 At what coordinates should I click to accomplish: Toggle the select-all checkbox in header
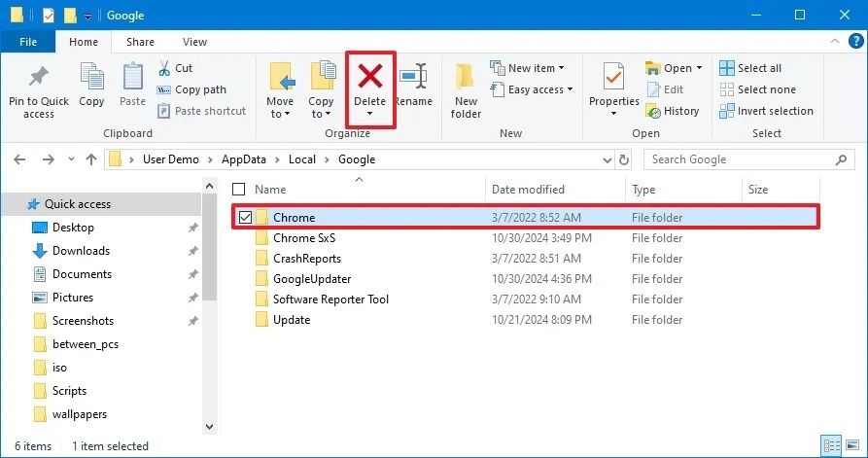(238, 190)
